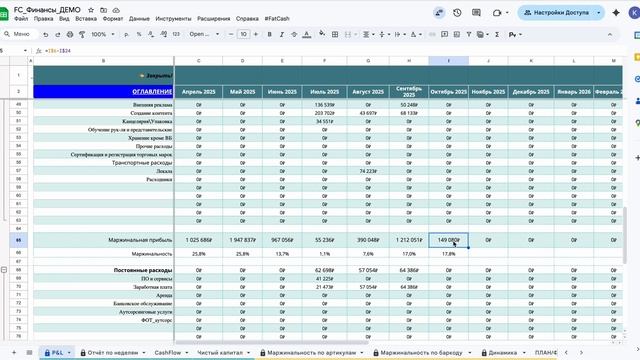Viewport: 640px width, 360px height.
Task: Select the font size field showing 10
Action: tap(244, 35)
